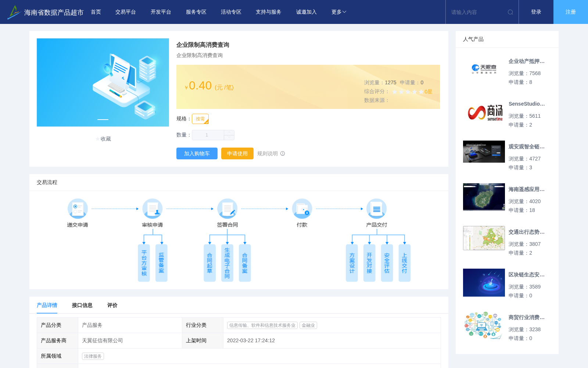Click the rules info circle icon
The width and height of the screenshot is (588, 368).
point(283,153)
